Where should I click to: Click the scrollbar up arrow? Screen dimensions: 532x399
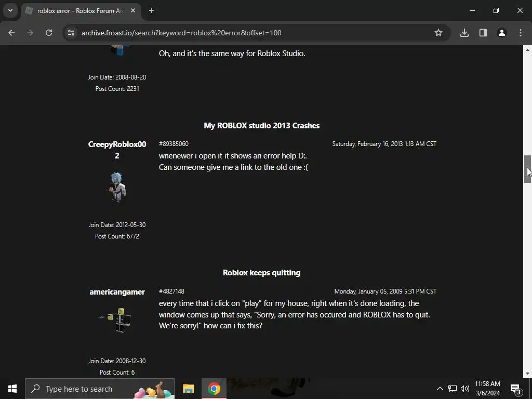coord(527,50)
